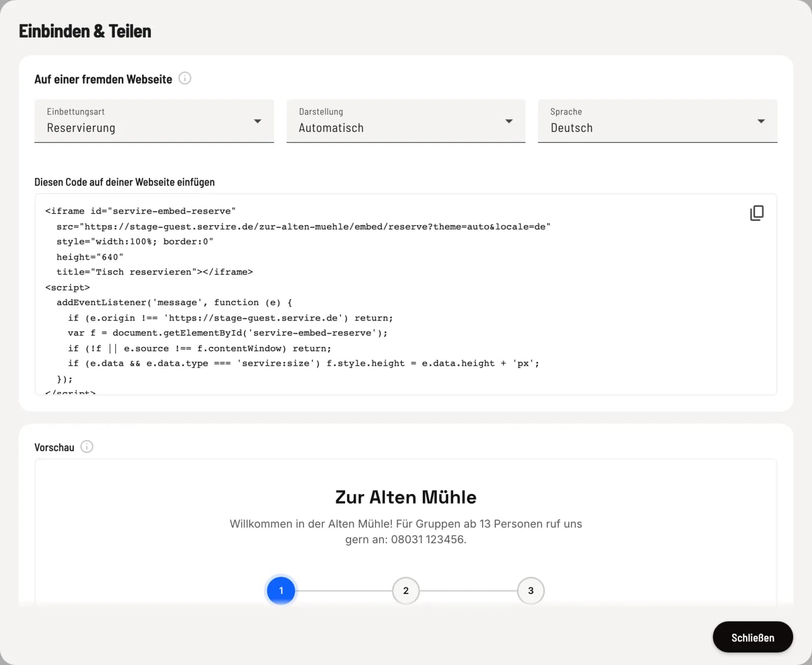812x665 pixels.
Task: Click the Diesen Code auf deiner Webseite einfügen label
Action: [x=124, y=182]
